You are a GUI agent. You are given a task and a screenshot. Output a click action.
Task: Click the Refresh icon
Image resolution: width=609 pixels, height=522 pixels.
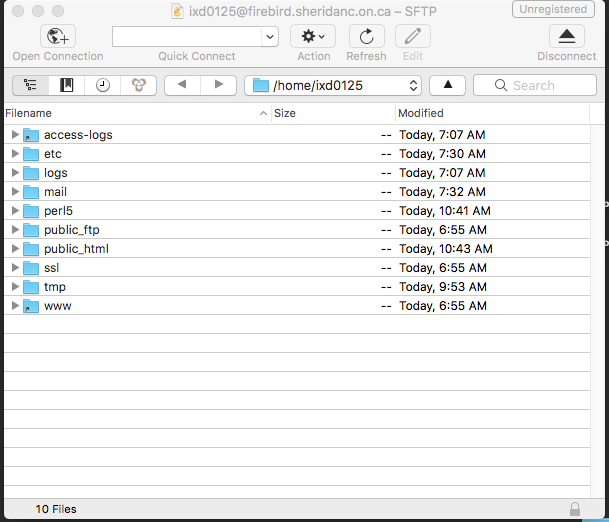click(366, 37)
